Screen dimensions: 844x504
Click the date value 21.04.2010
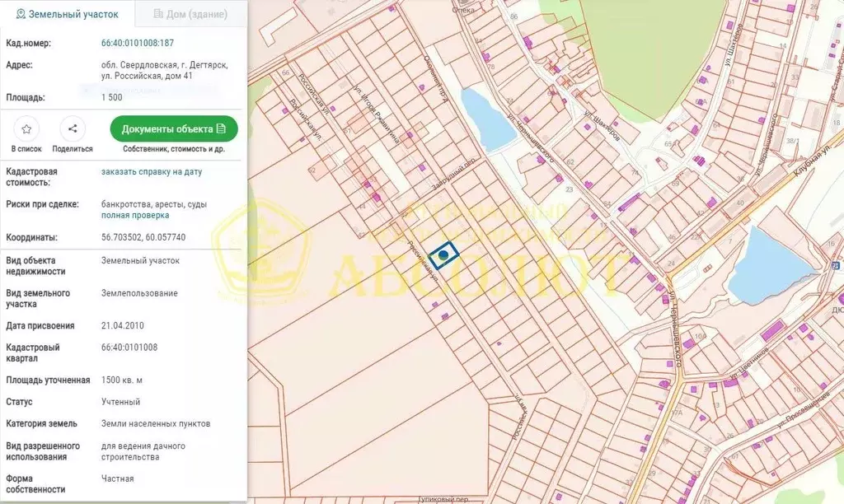click(123, 325)
